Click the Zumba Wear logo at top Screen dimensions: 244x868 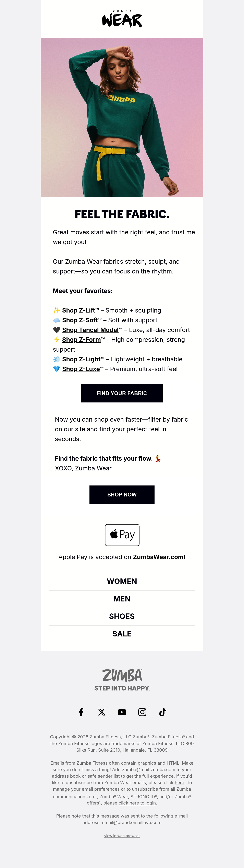coord(122,19)
